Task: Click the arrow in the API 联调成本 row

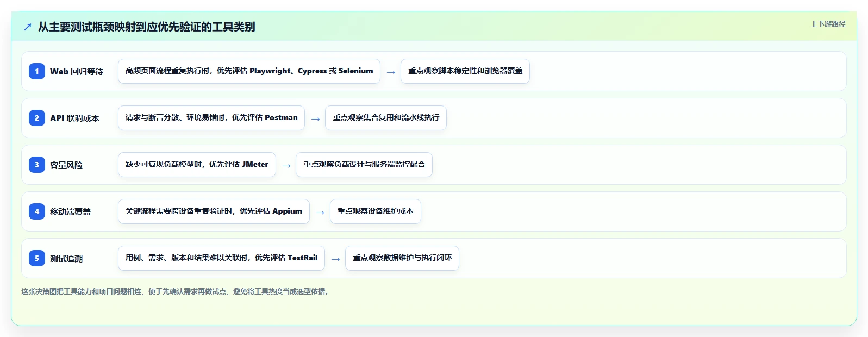Action: coord(315,118)
